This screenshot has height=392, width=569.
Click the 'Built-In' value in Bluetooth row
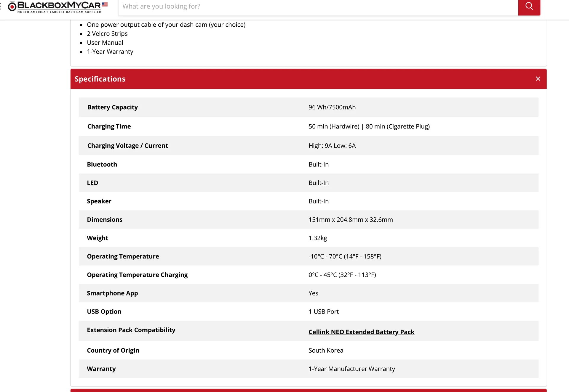tap(319, 164)
